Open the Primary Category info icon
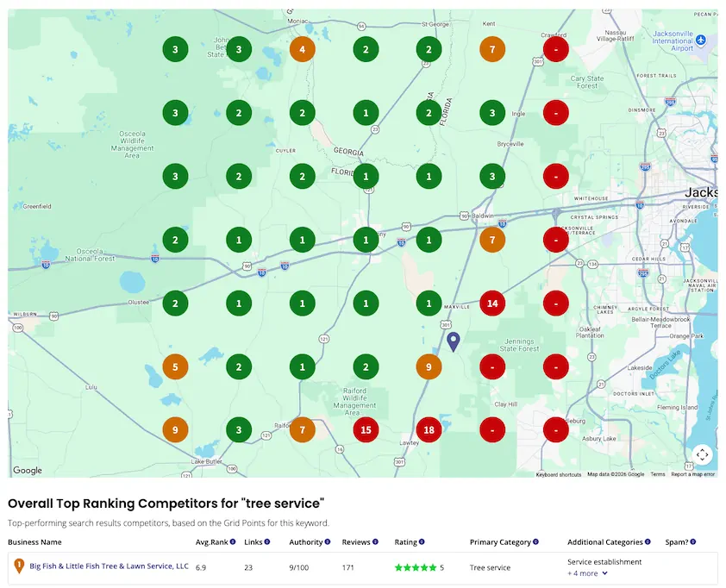Image resolution: width=726 pixels, height=588 pixels. pyautogui.click(x=535, y=541)
